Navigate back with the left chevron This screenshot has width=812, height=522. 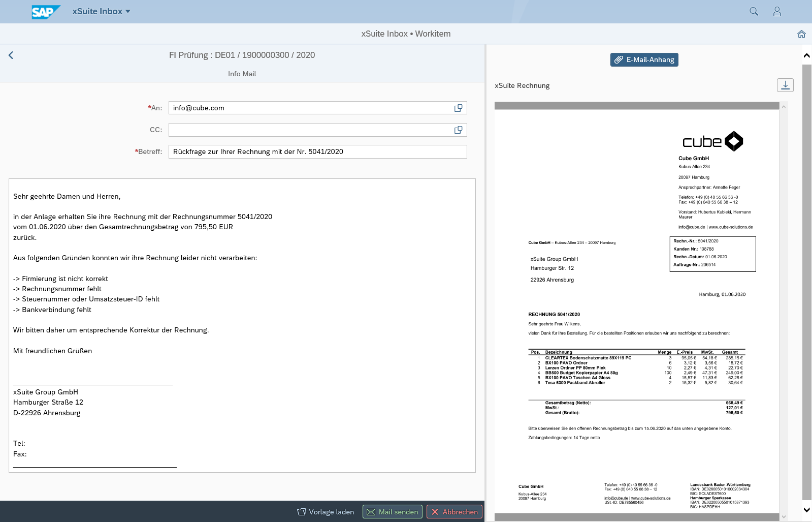coord(11,55)
